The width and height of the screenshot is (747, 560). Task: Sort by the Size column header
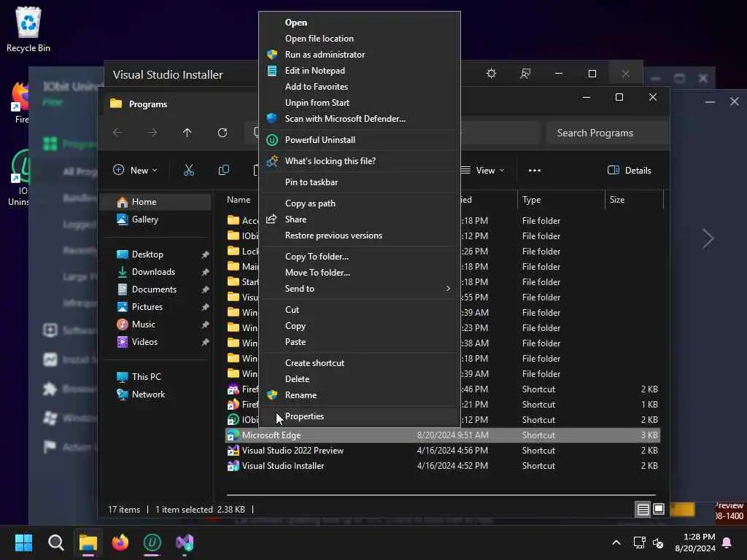pos(617,200)
